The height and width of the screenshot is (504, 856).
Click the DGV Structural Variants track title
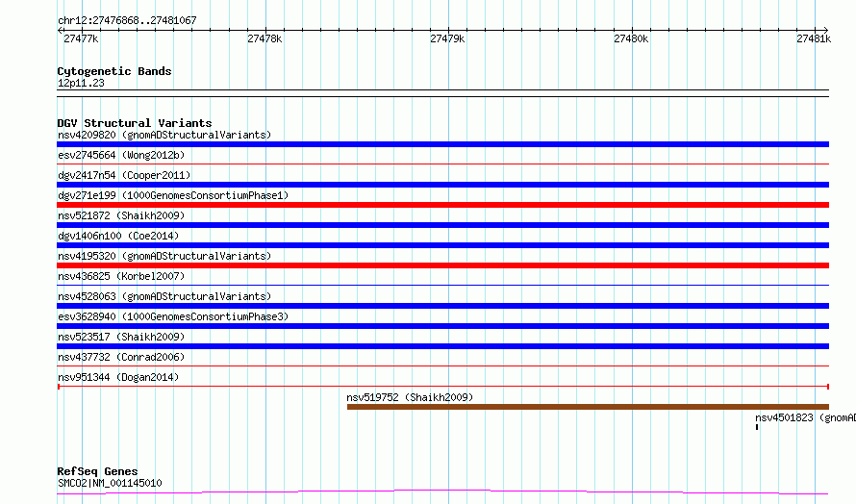[x=135, y=123]
